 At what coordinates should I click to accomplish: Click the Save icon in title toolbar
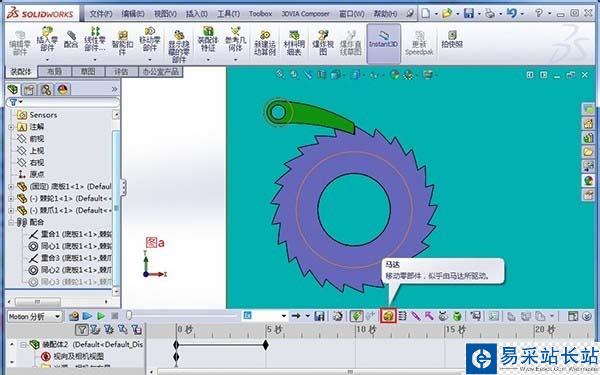click(x=469, y=13)
